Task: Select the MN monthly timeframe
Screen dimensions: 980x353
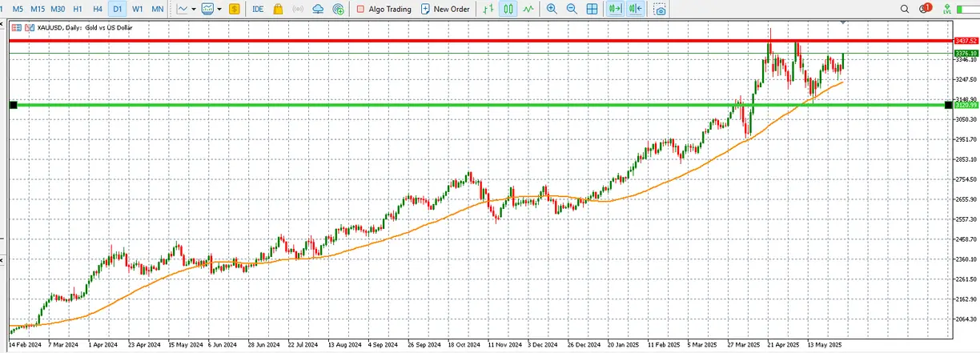Action: pyautogui.click(x=159, y=9)
